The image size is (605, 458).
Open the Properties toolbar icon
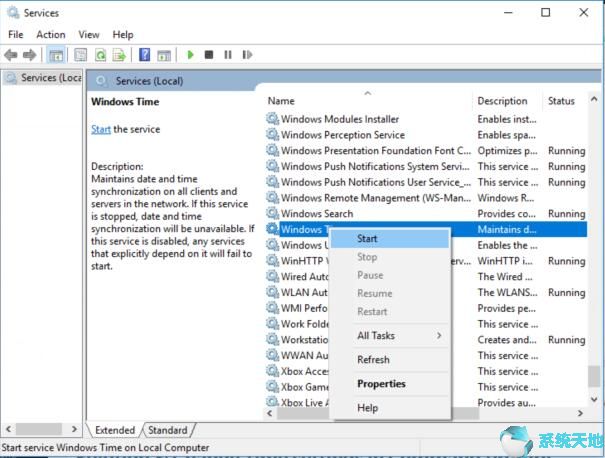point(80,55)
